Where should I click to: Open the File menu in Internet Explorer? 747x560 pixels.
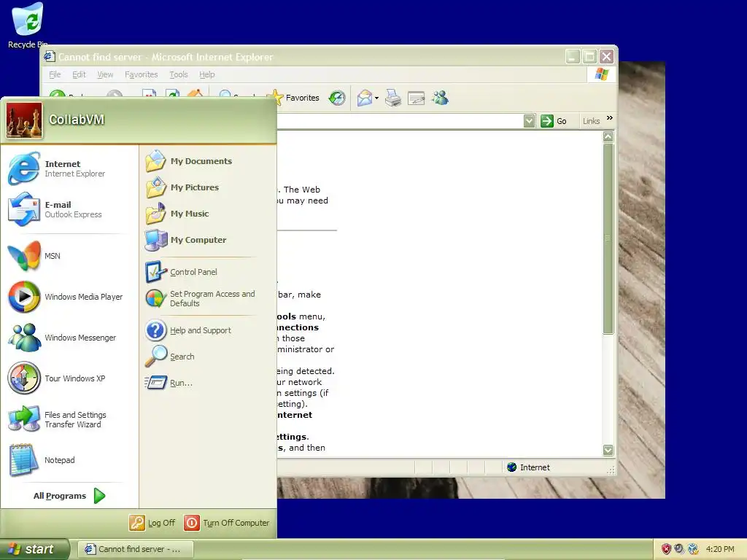pos(55,74)
